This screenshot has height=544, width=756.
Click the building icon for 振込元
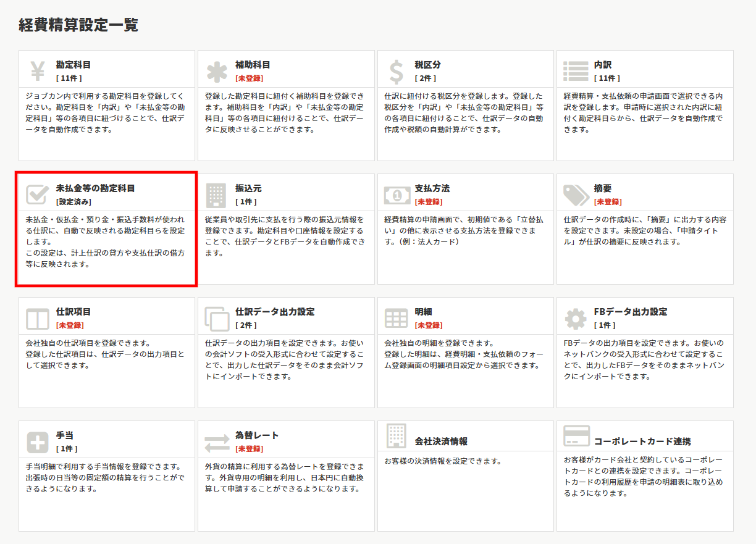coord(217,195)
